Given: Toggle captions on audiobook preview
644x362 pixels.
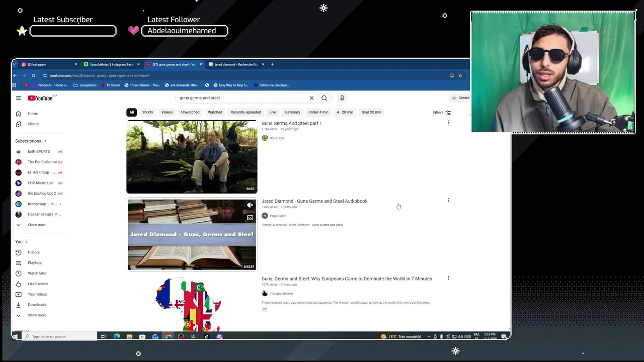Looking at the screenshot, I should click(250, 218).
